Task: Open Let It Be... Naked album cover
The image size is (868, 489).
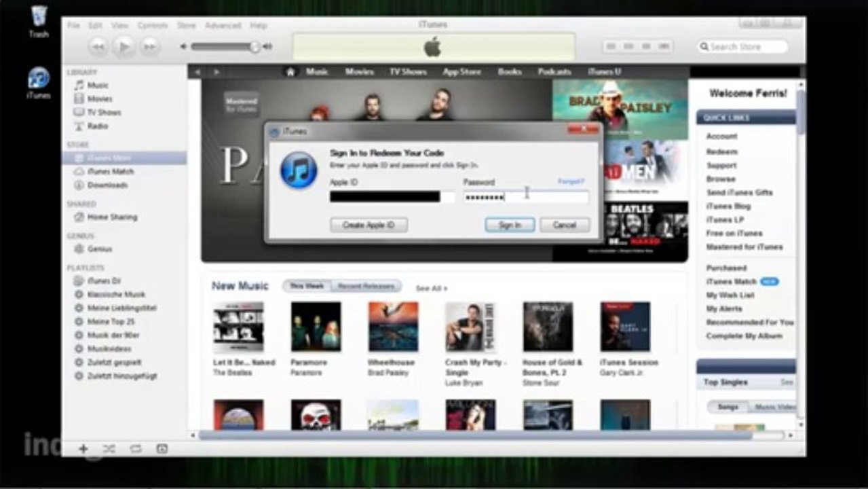Action: pos(238,327)
